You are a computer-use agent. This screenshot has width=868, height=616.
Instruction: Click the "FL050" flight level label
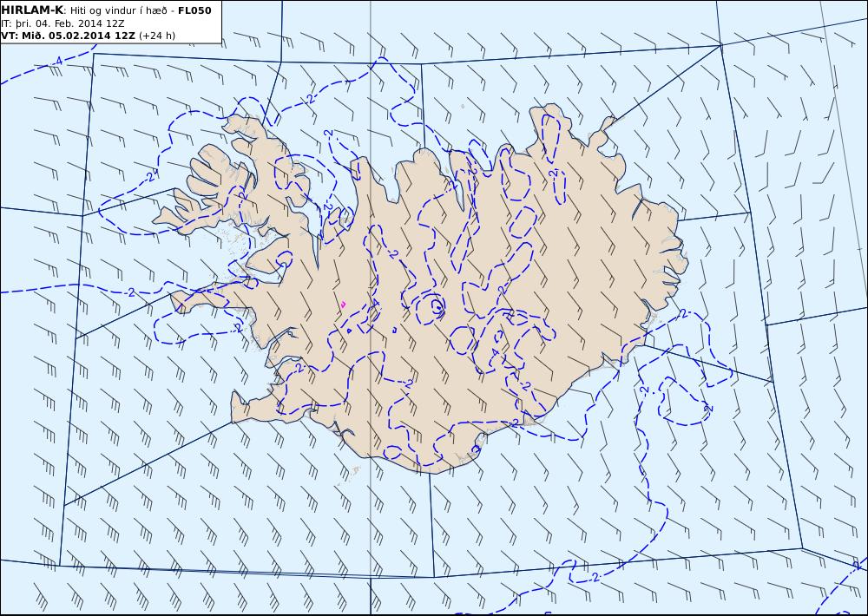[194, 10]
